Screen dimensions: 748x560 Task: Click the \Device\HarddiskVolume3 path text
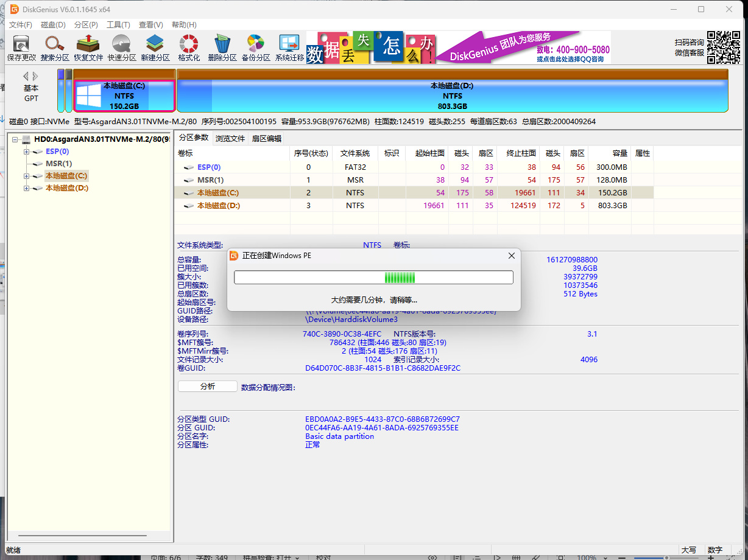click(x=351, y=320)
